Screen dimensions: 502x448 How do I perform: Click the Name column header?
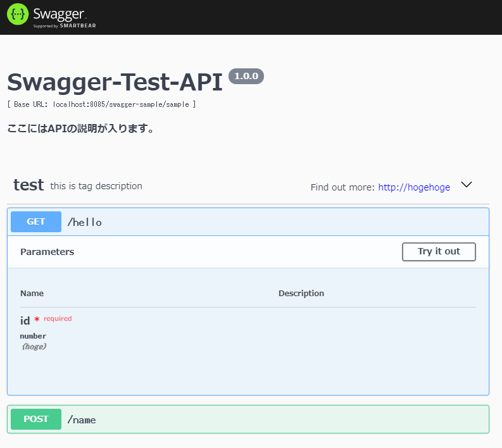tap(32, 293)
